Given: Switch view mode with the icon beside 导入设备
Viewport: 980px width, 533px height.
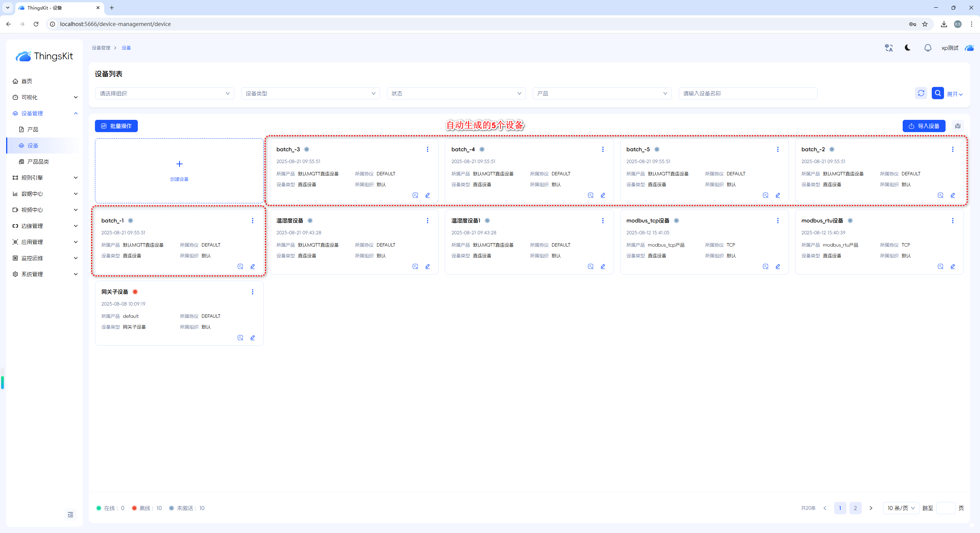Looking at the screenshot, I should pyautogui.click(x=958, y=126).
